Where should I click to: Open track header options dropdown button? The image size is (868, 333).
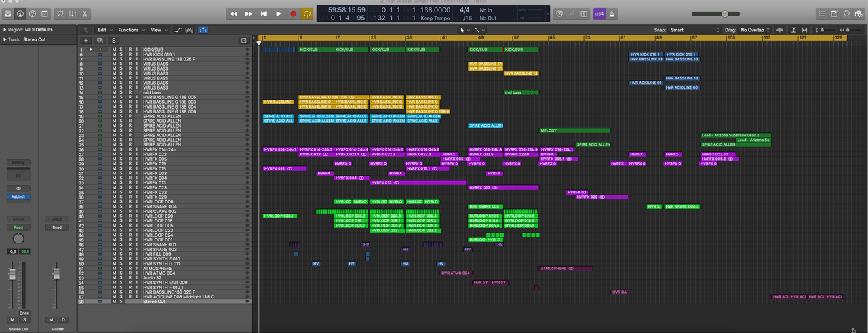[244, 41]
